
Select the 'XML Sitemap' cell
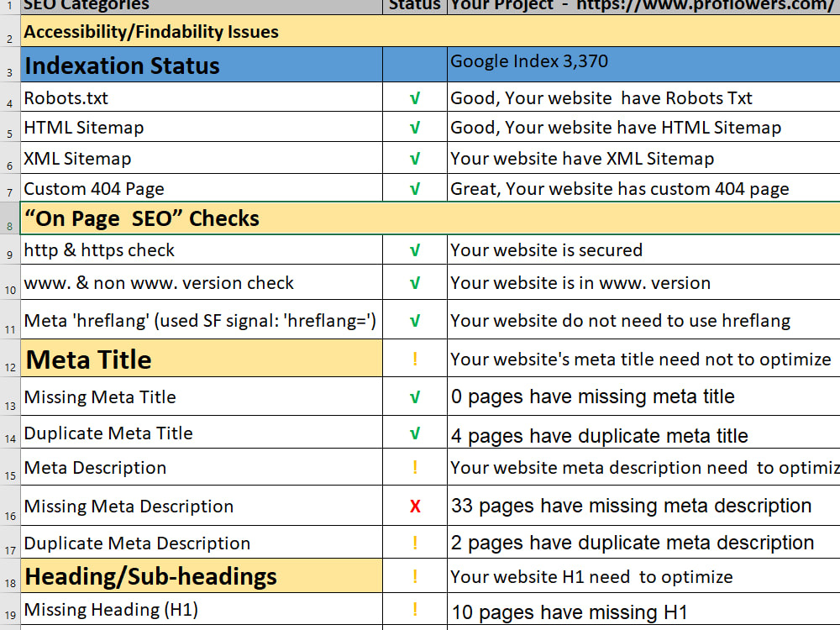[202, 158]
